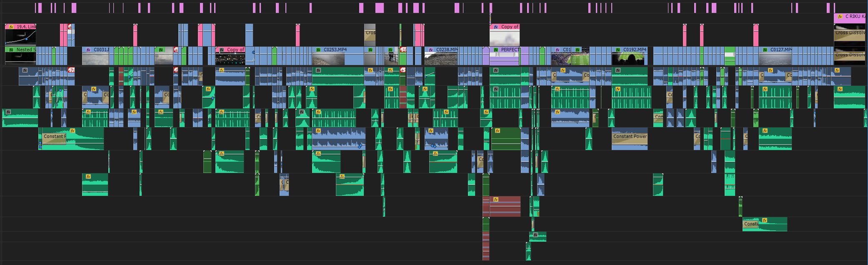Screen dimensions: 868x265
Task: Select the Consta audio transition
Action: pos(751,224)
